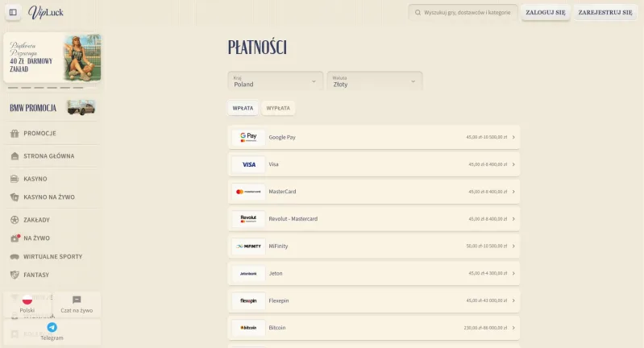Screen dimensions: 644x348
Task: Open Promocje gift icon
Action: (x=15, y=134)
